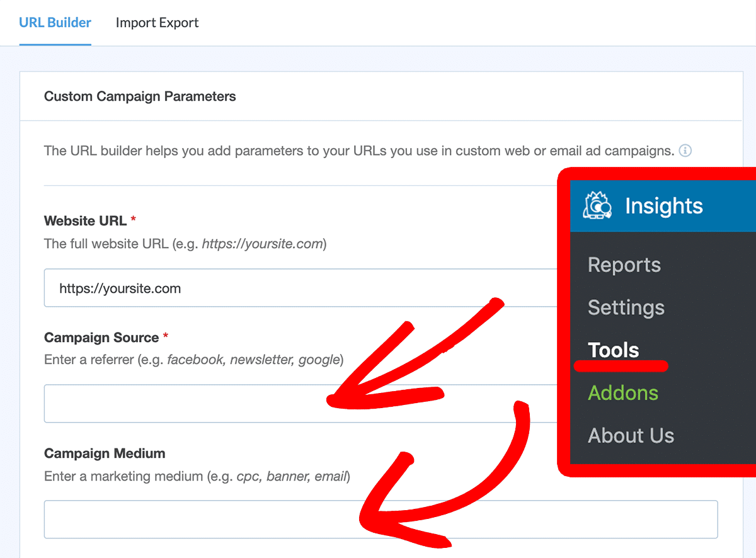
Task: Click the Insights icon in the blue header
Action: point(597,205)
